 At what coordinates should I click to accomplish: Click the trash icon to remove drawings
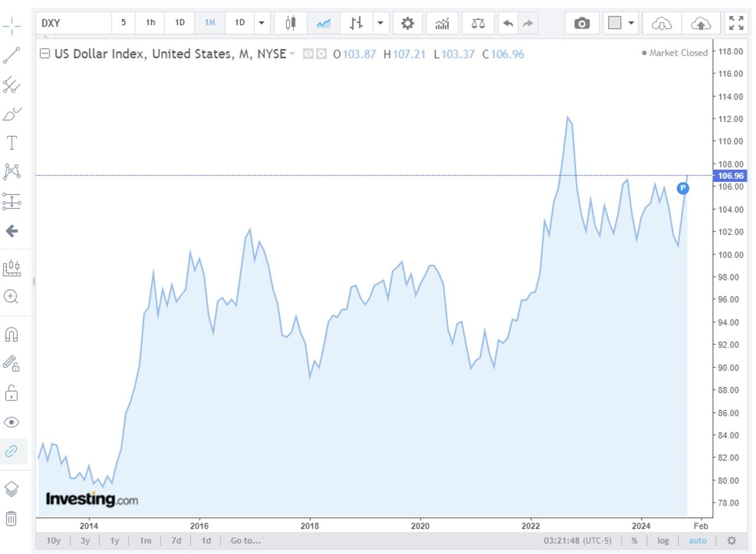tap(12, 519)
